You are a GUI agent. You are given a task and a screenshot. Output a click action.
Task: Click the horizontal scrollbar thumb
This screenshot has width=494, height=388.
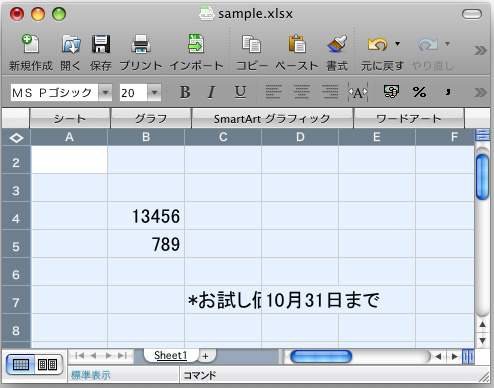pyautogui.click(x=321, y=356)
